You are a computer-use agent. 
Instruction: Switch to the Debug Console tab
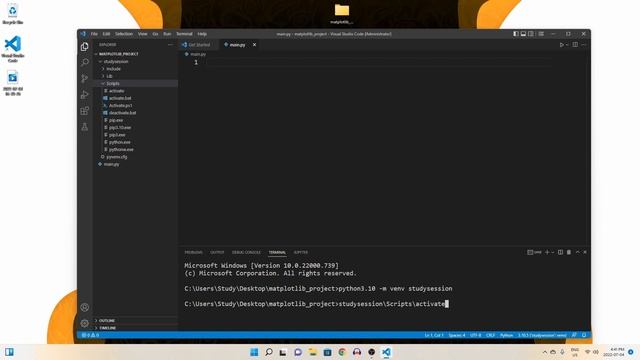[246, 252]
